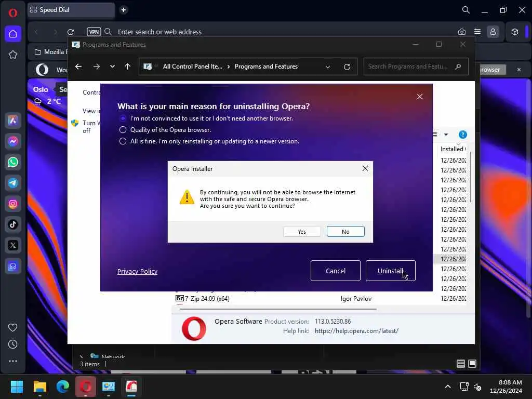Open the music player in Opera sidebar

[x=13, y=267]
